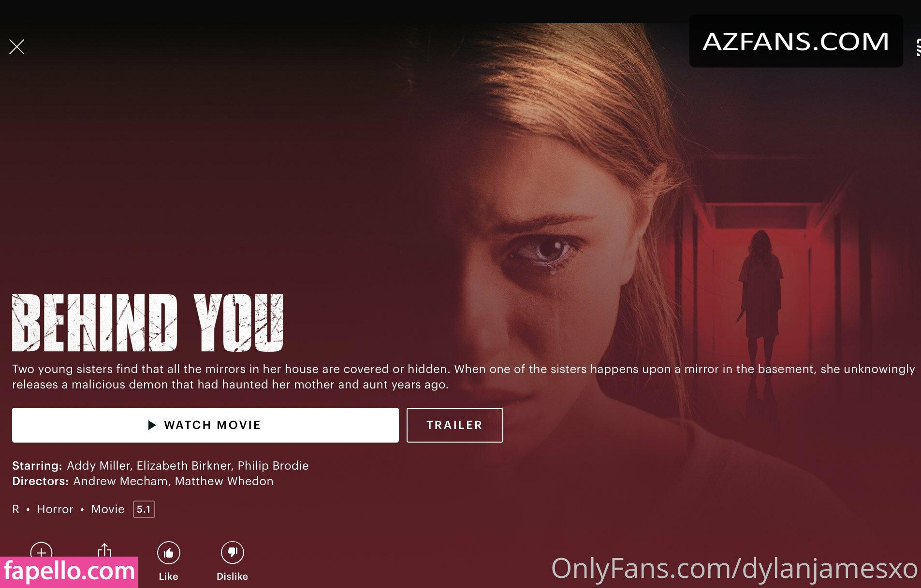Open director Matthew Whedon's page
The image size is (921, 588).
click(x=224, y=481)
